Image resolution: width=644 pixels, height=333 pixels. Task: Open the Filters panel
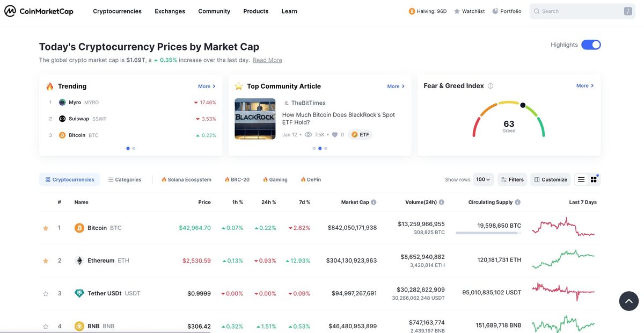pos(512,179)
